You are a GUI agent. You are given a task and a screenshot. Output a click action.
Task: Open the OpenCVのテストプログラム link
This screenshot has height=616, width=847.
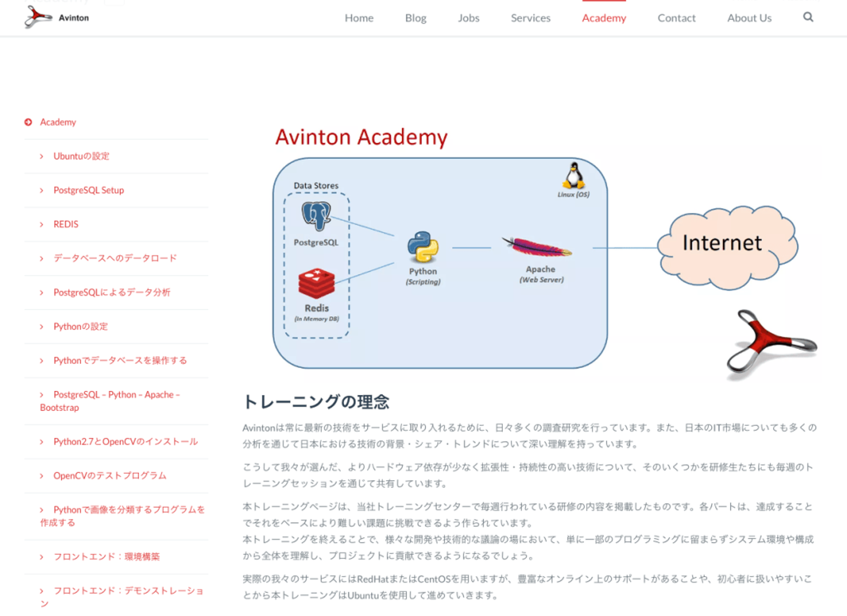click(x=110, y=476)
